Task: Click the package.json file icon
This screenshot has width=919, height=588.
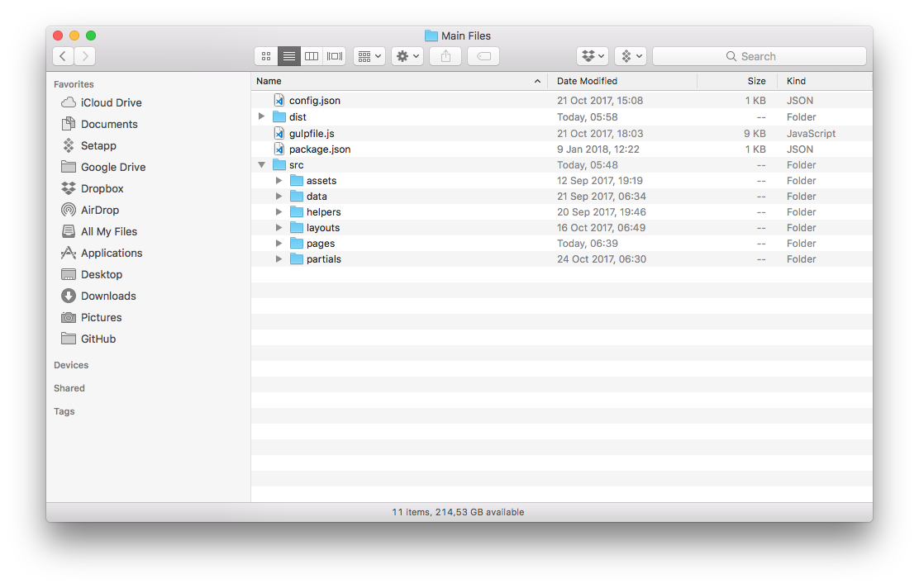Action: point(279,149)
